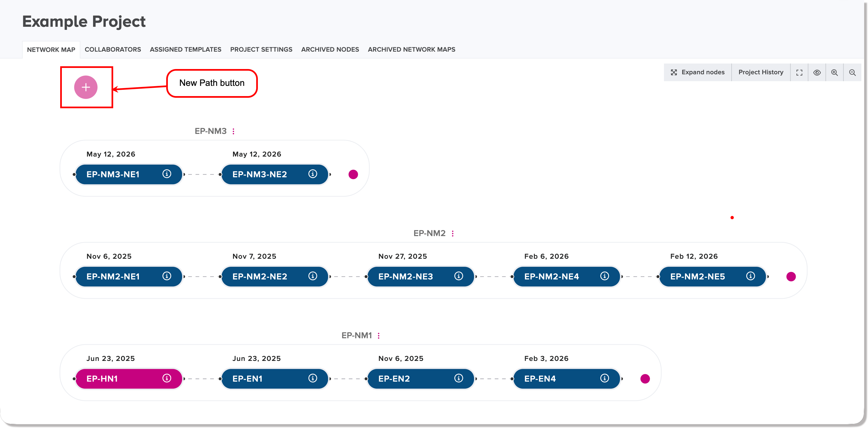
Task: Select the EP-NM2-NE3 node
Action: tap(421, 276)
